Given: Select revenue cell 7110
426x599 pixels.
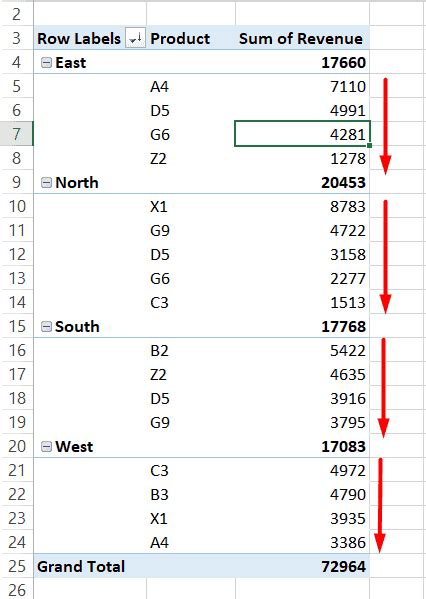Looking at the screenshot, I should point(302,86).
